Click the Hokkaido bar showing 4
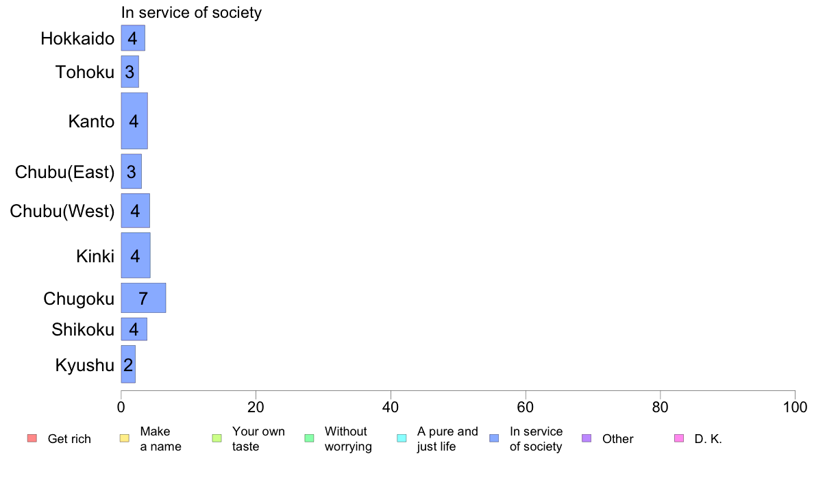814x504 pixels. (133, 38)
